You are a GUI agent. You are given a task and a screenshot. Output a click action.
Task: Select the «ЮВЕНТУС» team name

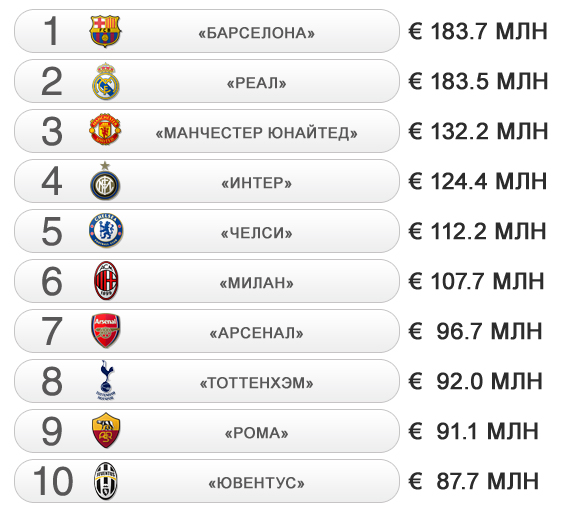pyautogui.click(x=256, y=483)
